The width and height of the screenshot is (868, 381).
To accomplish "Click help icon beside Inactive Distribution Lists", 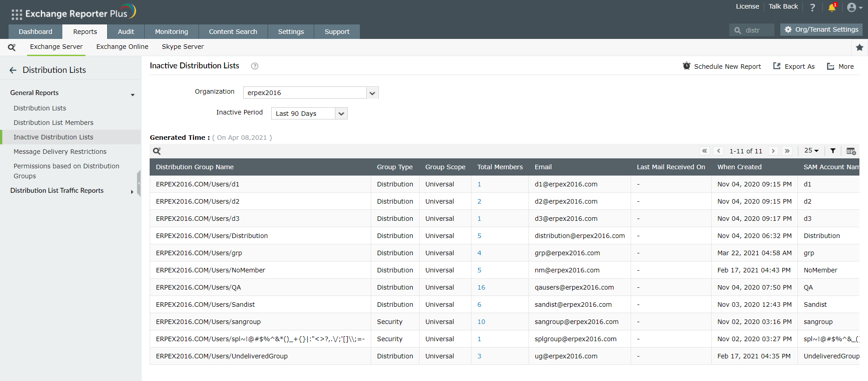I will pyautogui.click(x=255, y=66).
